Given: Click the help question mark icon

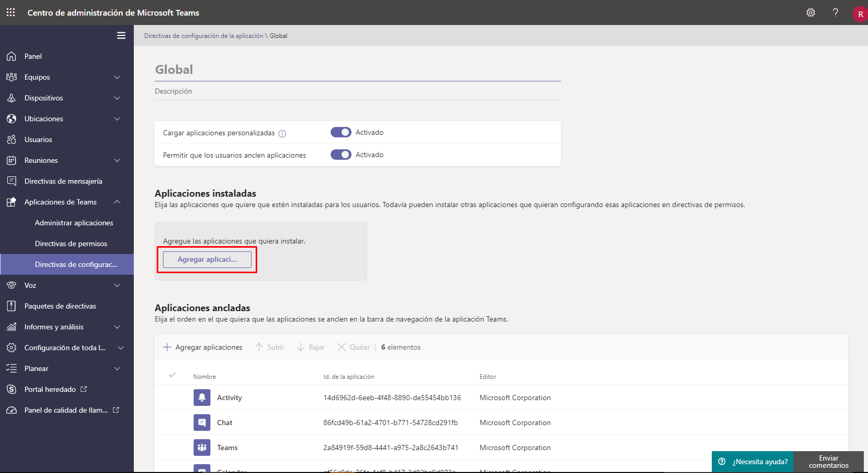Looking at the screenshot, I should [x=835, y=12].
